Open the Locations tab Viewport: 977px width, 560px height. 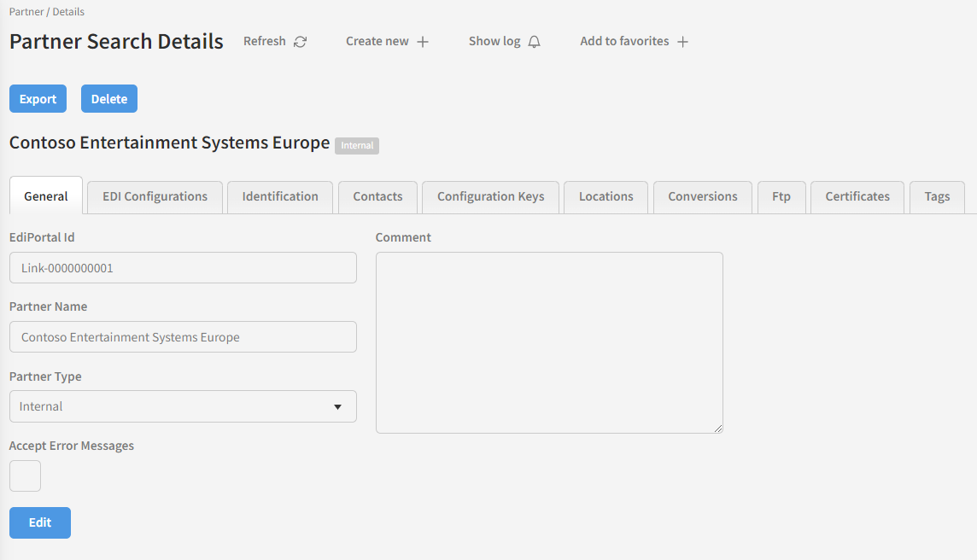point(606,196)
